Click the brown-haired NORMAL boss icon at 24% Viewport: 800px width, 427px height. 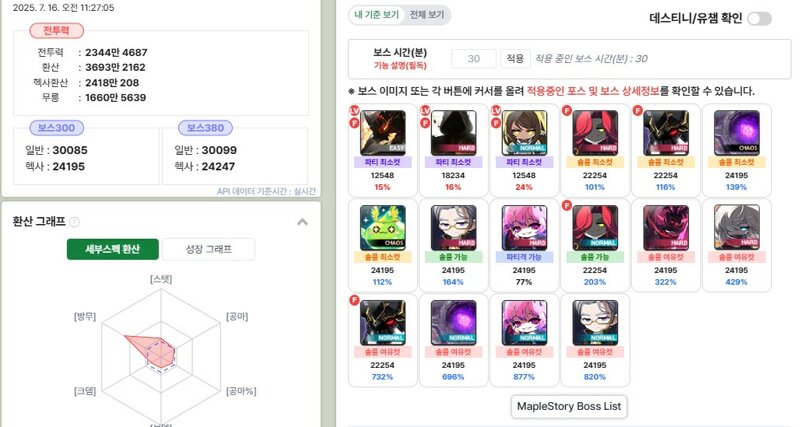tap(524, 133)
